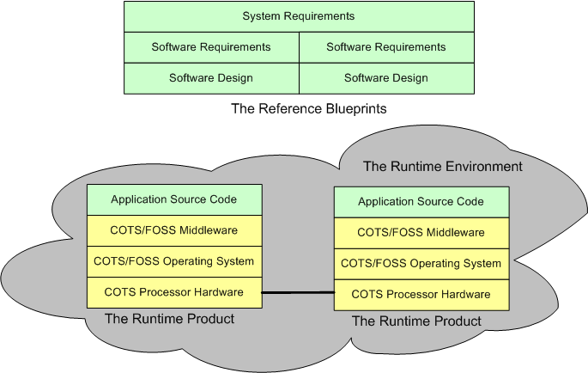
Task: Pick right stack's COTS/FOSS Operating System layer
Action: [421, 263]
